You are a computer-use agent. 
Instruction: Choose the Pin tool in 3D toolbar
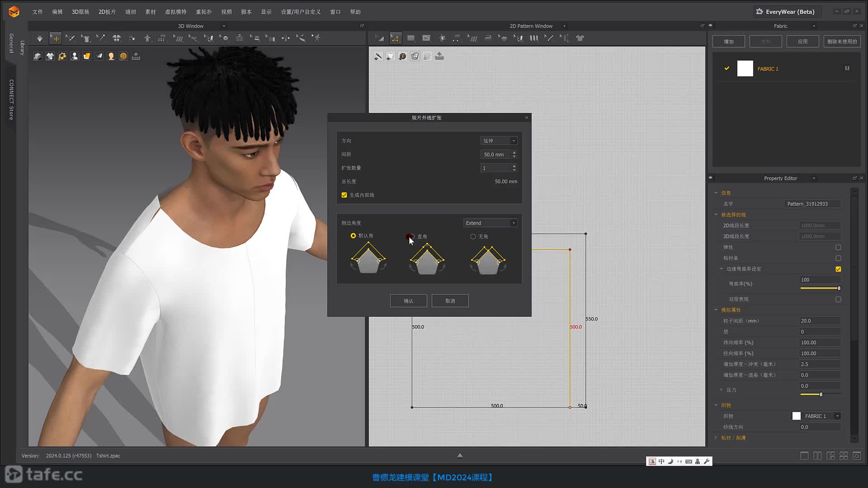[x=100, y=38]
